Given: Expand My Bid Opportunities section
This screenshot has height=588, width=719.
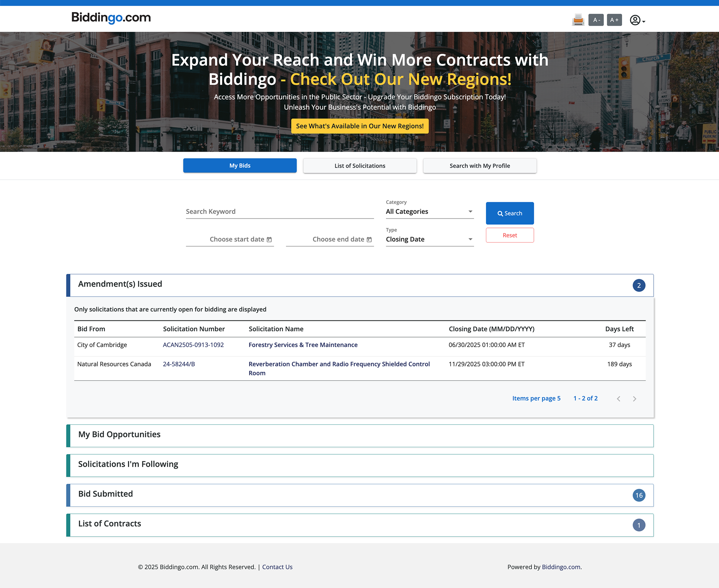Looking at the screenshot, I should point(360,436).
